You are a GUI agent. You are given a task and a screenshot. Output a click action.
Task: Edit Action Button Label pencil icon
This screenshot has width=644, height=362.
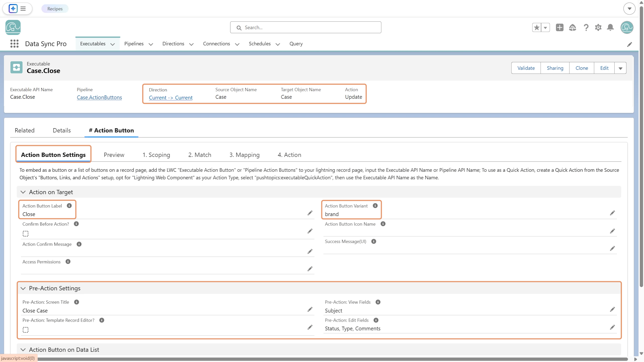pyautogui.click(x=310, y=213)
